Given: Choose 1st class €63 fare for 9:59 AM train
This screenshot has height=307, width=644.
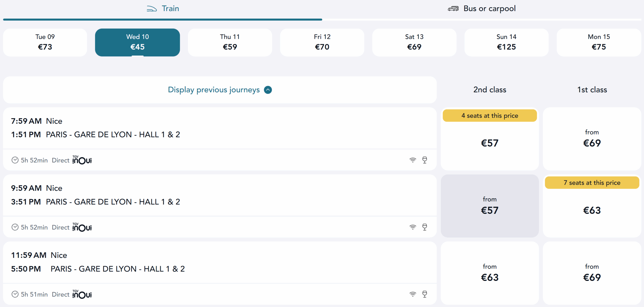Looking at the screenshot, I should 592,210.
